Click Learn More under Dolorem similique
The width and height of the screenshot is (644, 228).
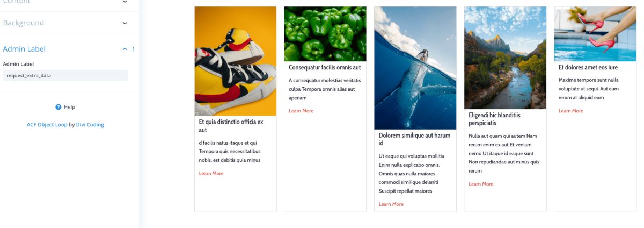coord(391,204)
